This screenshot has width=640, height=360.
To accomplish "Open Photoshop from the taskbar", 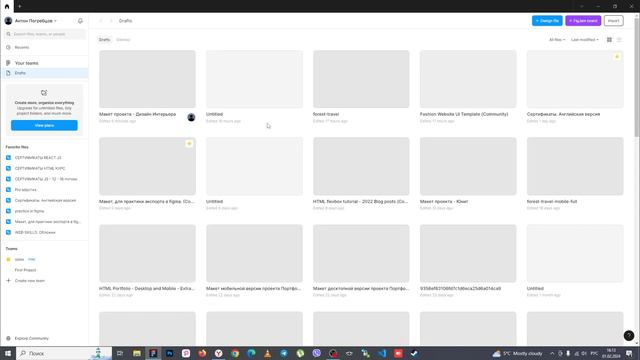I will tap(169, 353).
